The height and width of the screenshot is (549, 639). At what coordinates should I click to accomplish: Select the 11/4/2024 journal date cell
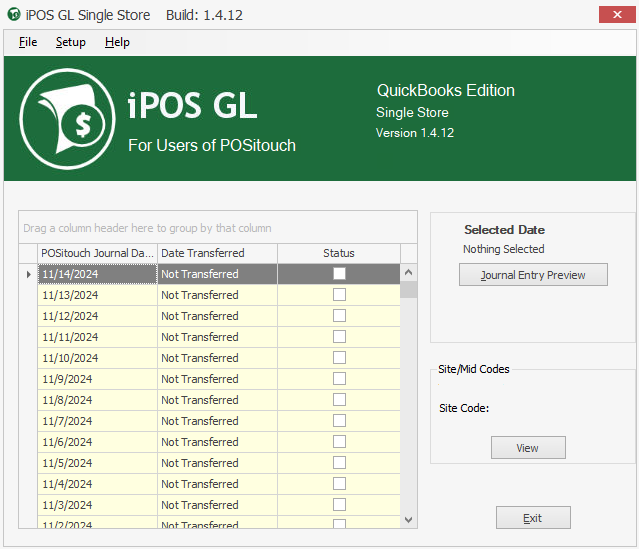(97, 484)
